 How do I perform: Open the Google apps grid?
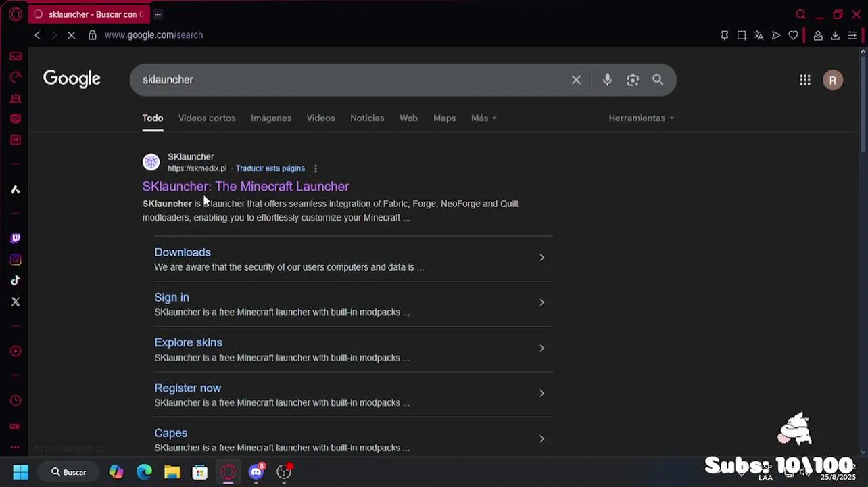[805, 80]
